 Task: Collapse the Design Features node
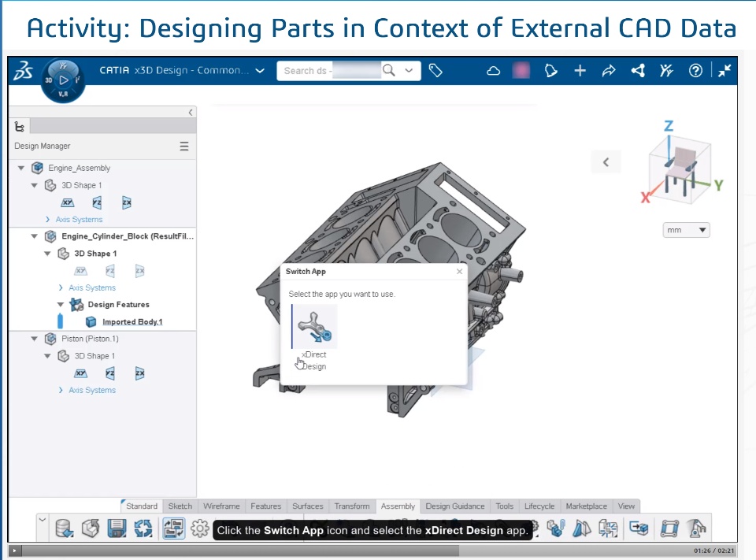61,305
